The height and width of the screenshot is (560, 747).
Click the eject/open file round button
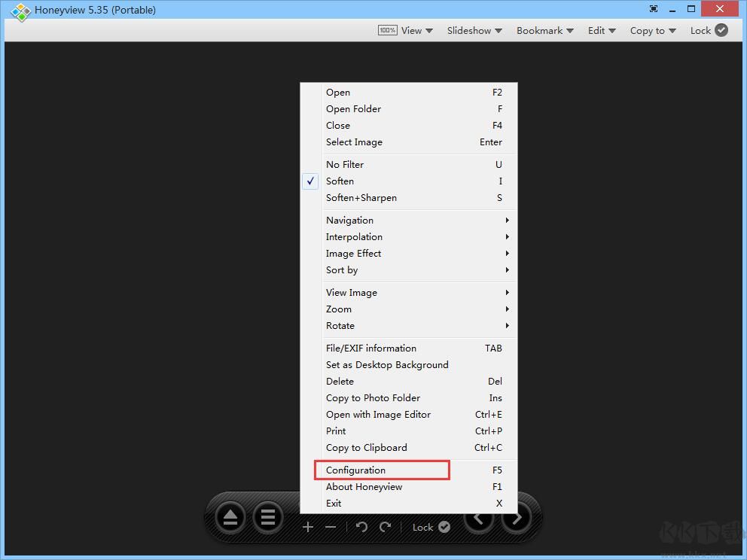pyautogui.click(x=230, y=517)
